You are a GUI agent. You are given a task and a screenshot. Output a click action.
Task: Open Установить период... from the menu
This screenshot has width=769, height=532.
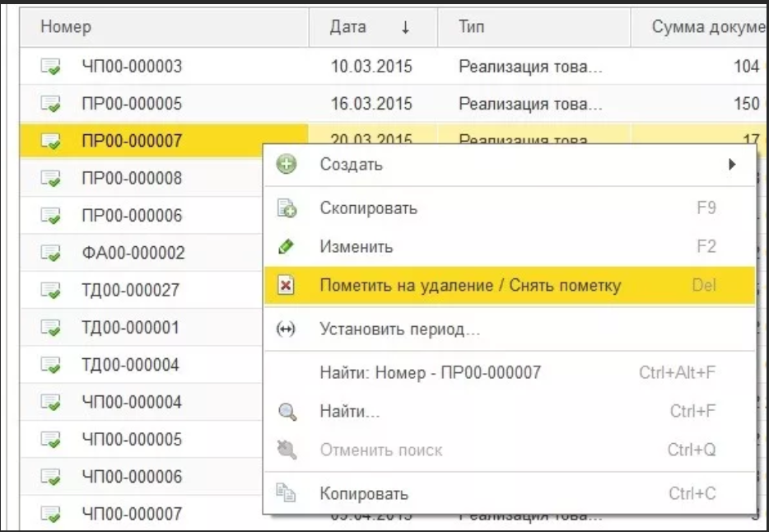tap(510, 329)
